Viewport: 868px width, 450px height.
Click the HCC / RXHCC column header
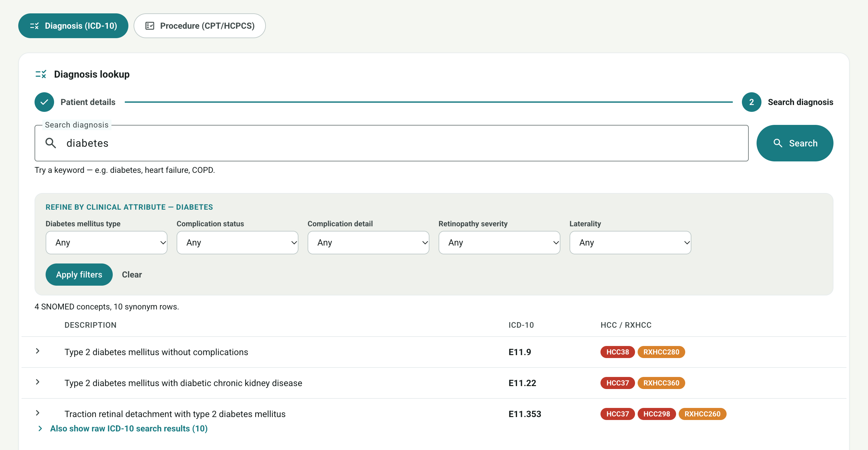(x=626, y=325)
